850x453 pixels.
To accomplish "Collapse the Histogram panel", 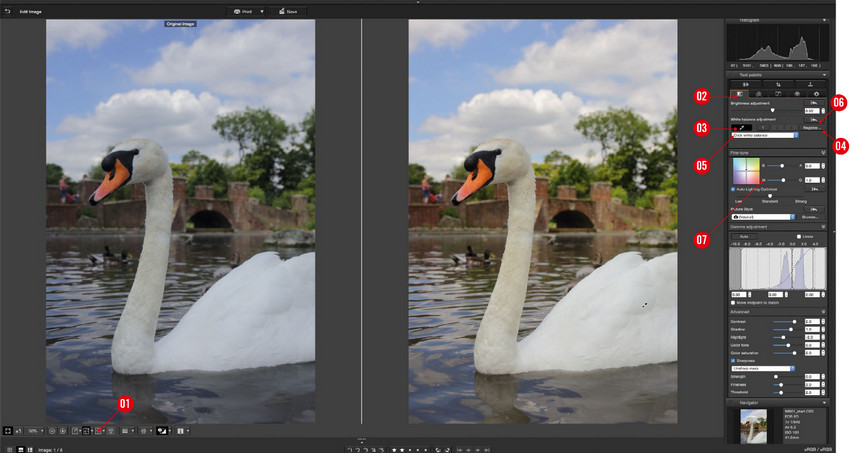I will click(824, 21).
